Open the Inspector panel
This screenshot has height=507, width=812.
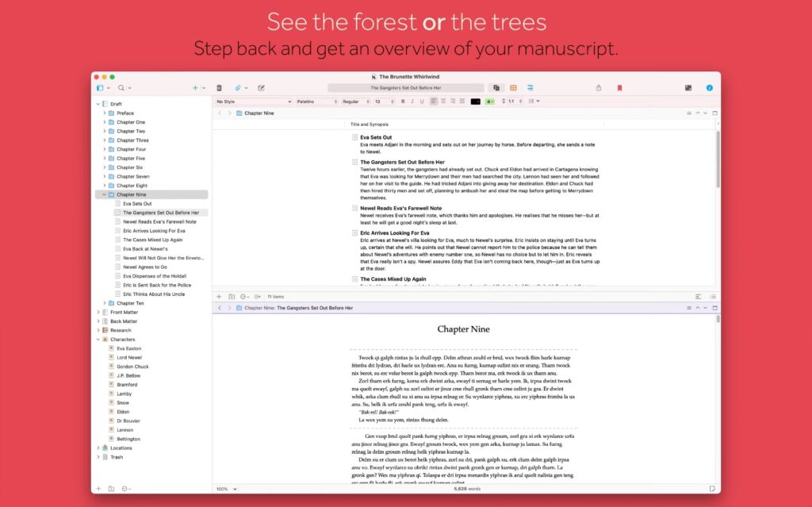tap(709, 87)
